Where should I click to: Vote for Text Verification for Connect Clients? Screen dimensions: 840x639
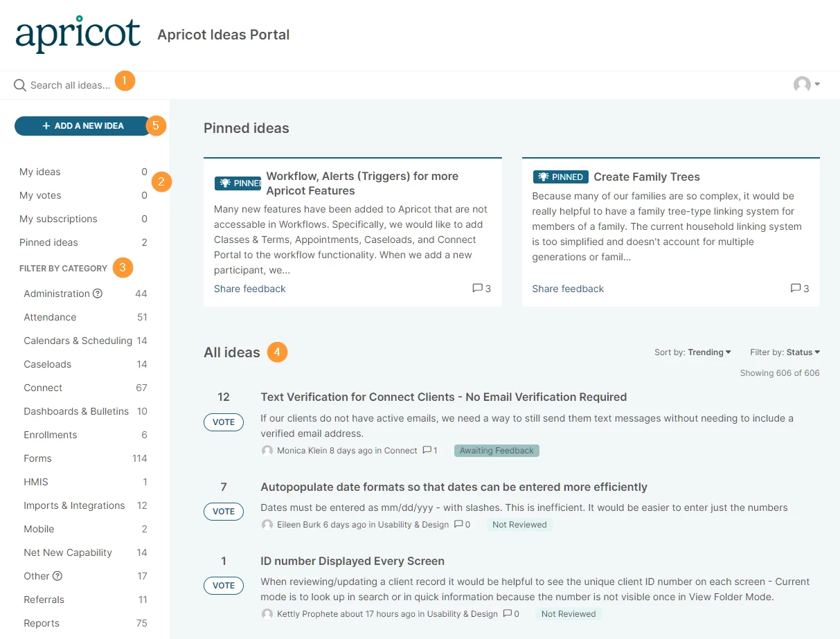pyautogui.click(x=224, y=422)
